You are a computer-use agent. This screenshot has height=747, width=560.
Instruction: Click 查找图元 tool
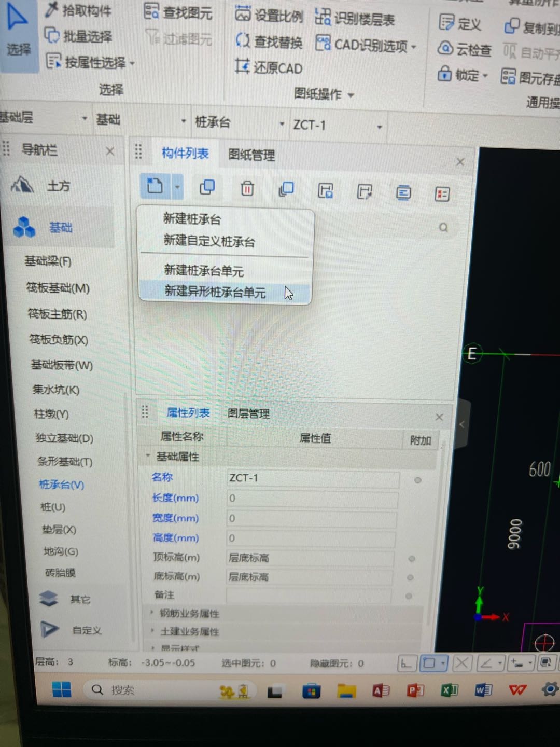coord(178,12)
